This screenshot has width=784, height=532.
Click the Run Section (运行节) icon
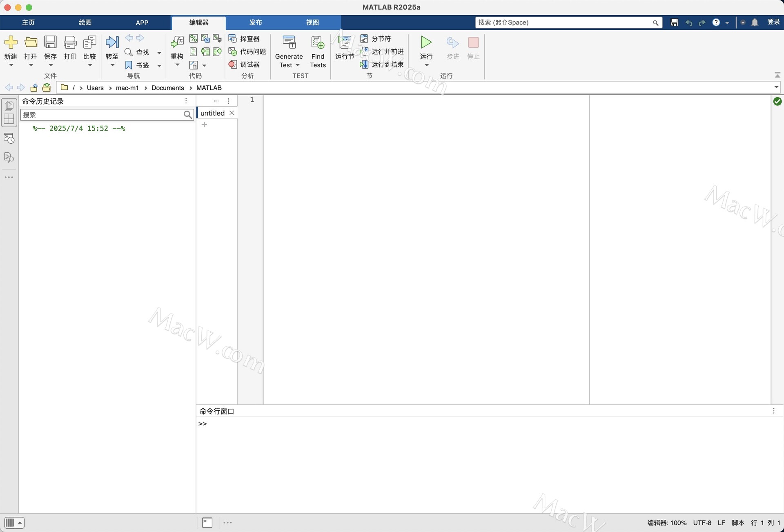tap(344, 42)
